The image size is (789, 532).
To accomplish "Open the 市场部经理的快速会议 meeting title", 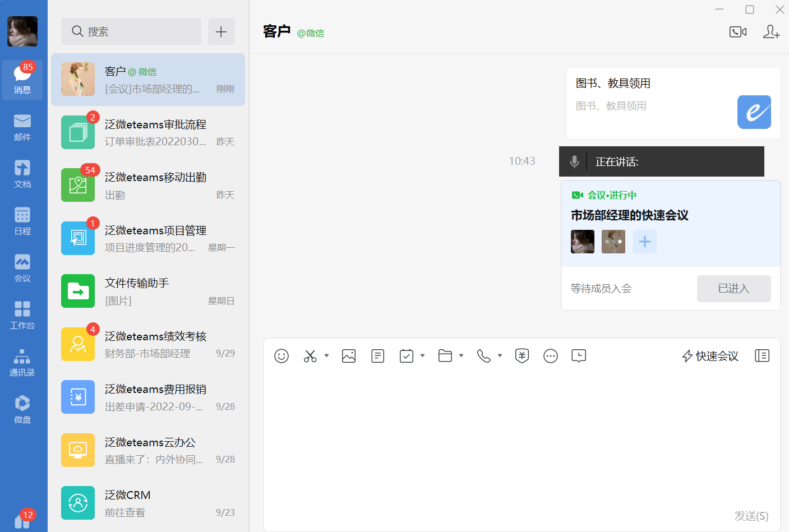I will [630, 215].
